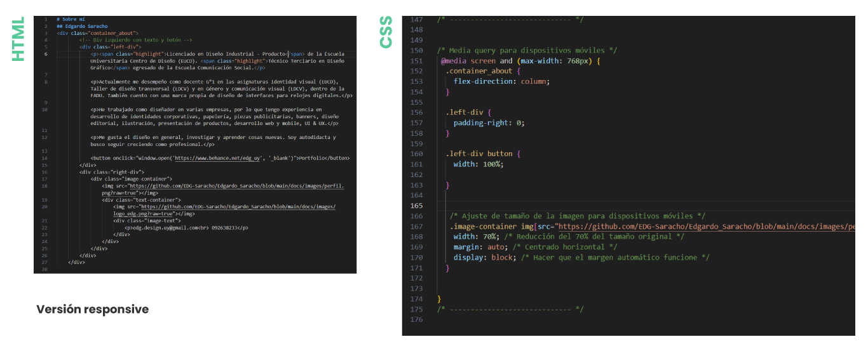Click the div class="image-text" opening tag
Viewport: 868px width, 351px height.
[x=147, y=220]
